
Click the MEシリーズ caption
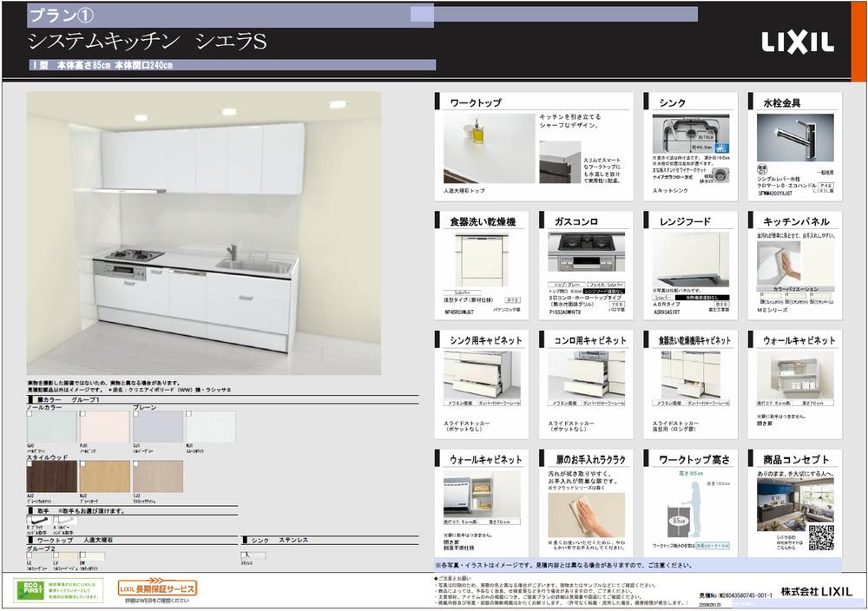tap(772, 310)
